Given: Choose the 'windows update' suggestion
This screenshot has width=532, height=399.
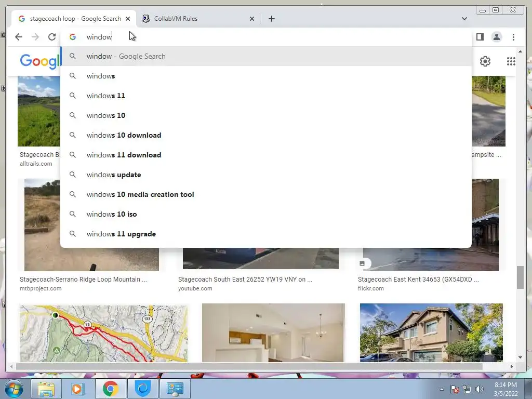Looking at the screenshot, I should click(266, 175).
